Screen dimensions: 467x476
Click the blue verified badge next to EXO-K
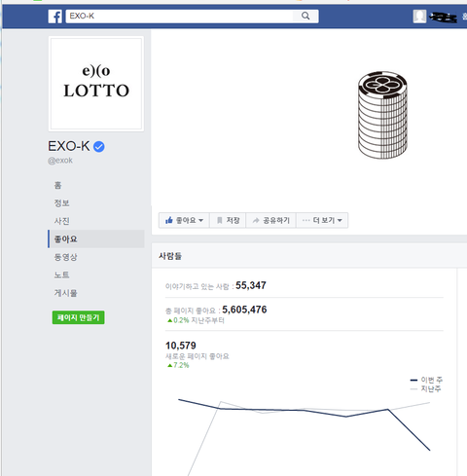tap(99, 147)
